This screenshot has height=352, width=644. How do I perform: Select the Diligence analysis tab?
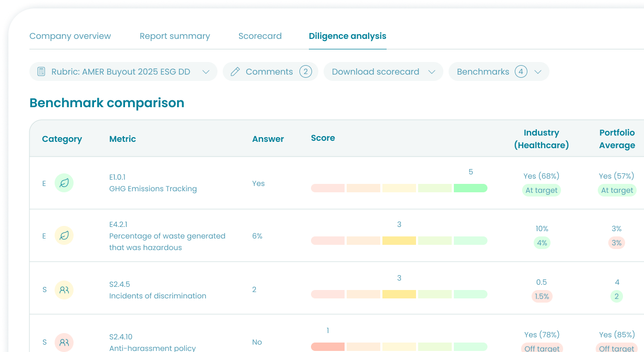tap(348, 36)
